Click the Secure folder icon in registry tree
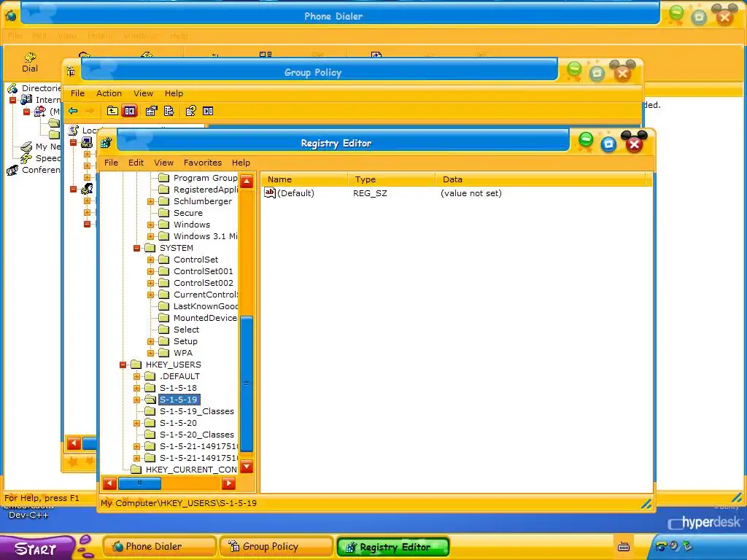This screenshot has height=560, width=747. tap(164, 213)
